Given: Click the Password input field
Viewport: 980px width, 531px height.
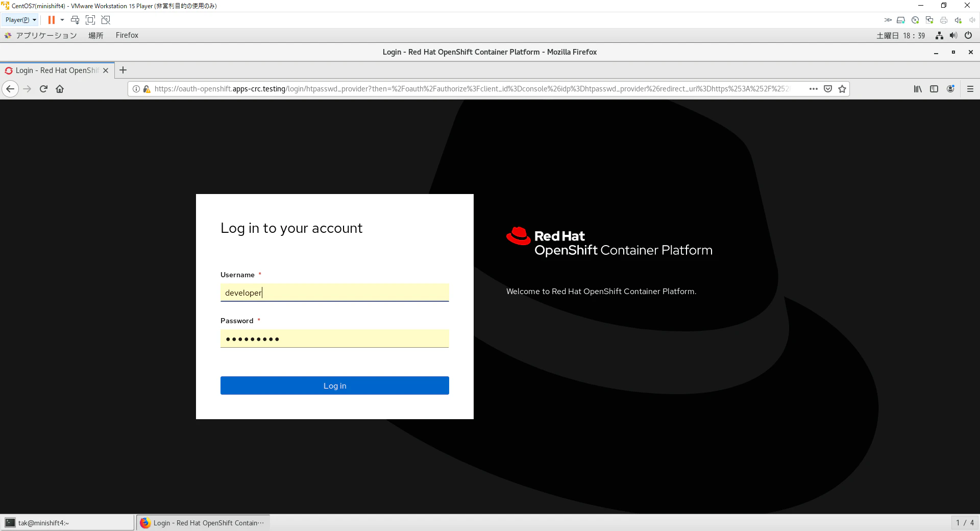Looking at the screenshot, I should [x=335, y=339].
